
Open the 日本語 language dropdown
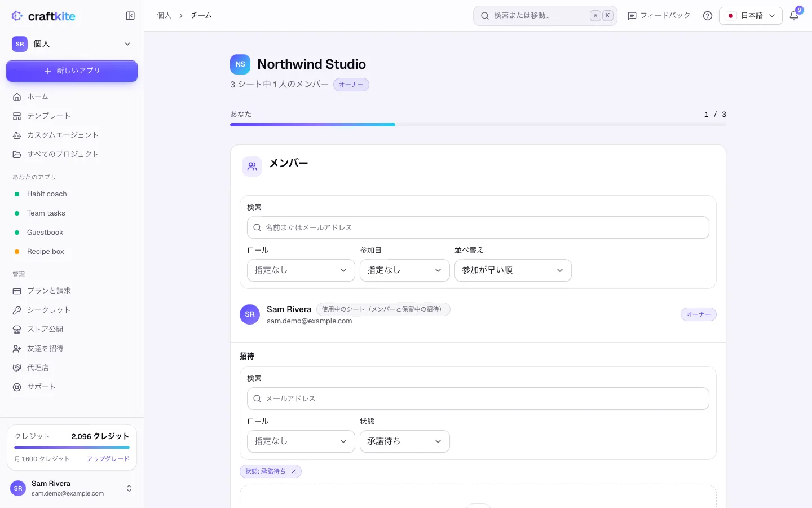click(751, 16)
